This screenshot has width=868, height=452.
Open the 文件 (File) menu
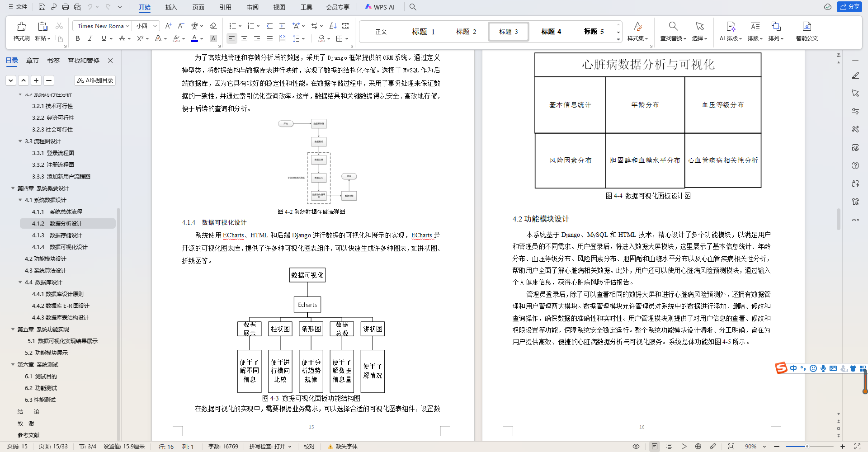pos(18,7)
